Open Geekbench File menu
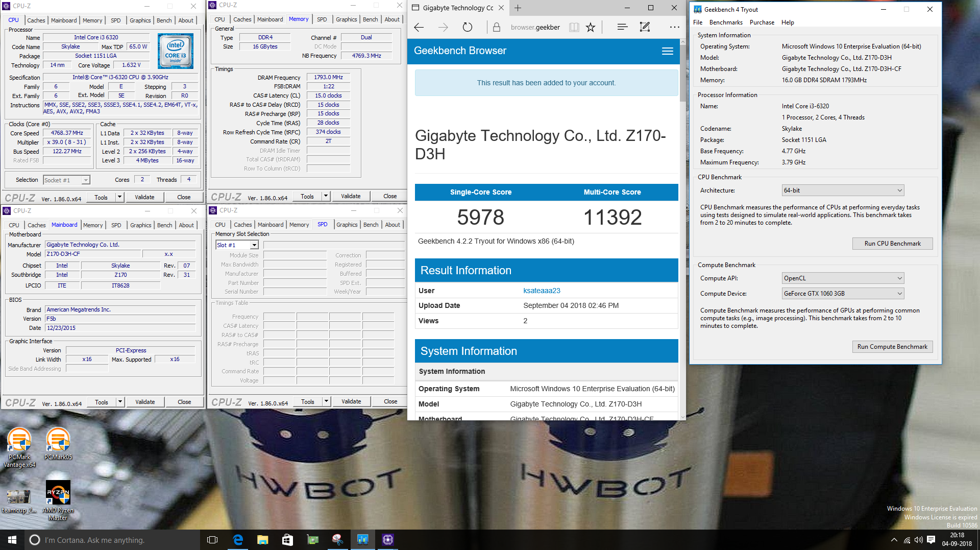 [x=698, y=22]
